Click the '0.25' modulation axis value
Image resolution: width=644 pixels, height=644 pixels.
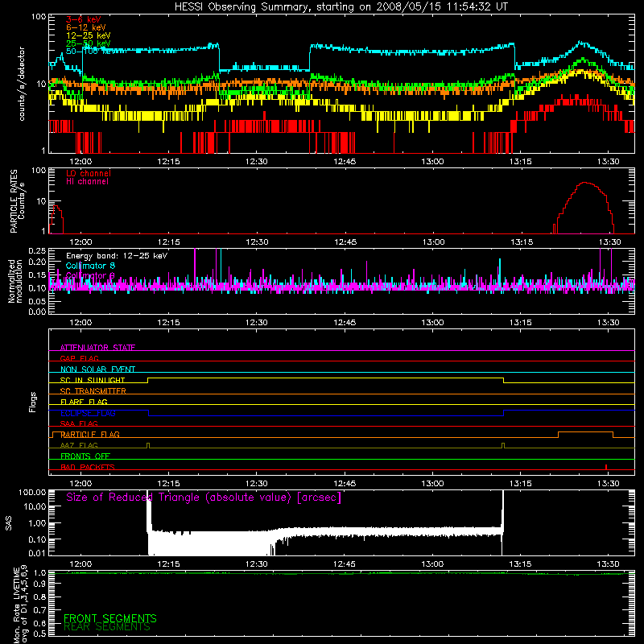click(37, 251)
